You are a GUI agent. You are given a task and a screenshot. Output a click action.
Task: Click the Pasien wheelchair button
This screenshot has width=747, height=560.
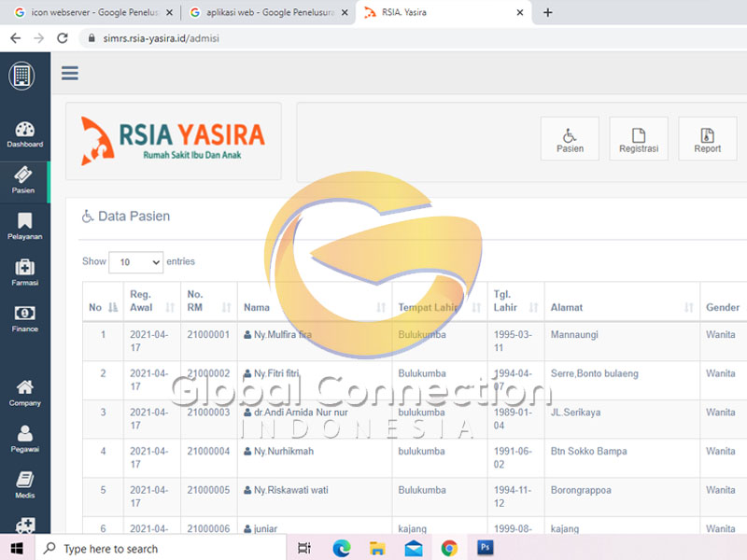pyautogui.click(x=570, y=139)
